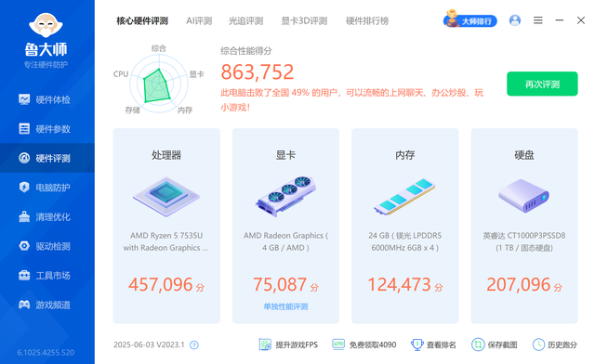Image resolution: width=595 pixels, height=364 pixels.
Task: Click the memory stick illustration
Action: (x=405, y=197)
